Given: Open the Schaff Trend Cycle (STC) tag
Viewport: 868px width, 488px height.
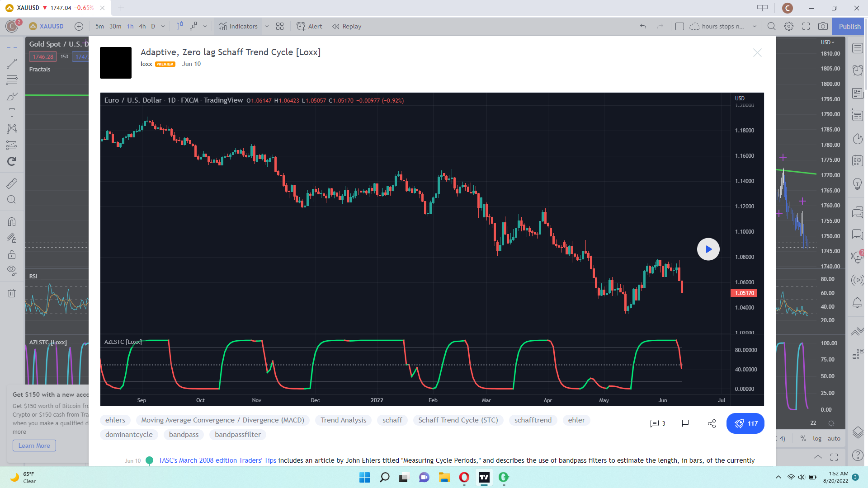Looking at the screenshot, I should (x=458, y=420).
